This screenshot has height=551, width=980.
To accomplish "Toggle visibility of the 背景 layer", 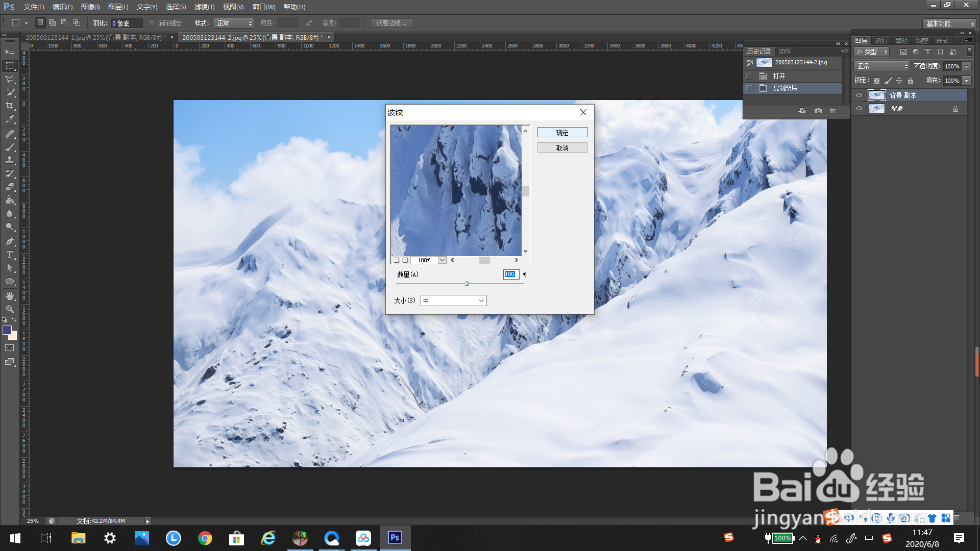I will click(x=859, y=109).
